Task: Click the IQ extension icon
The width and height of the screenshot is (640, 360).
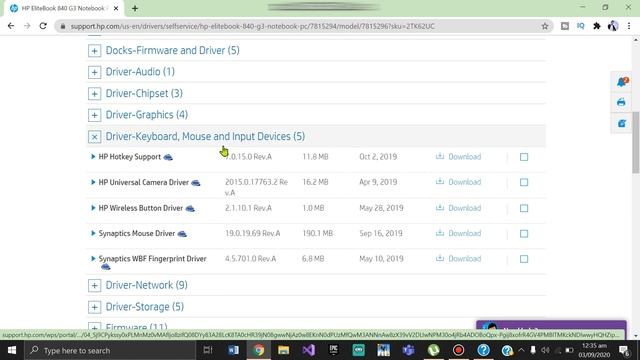Action: tap(581, 26)
